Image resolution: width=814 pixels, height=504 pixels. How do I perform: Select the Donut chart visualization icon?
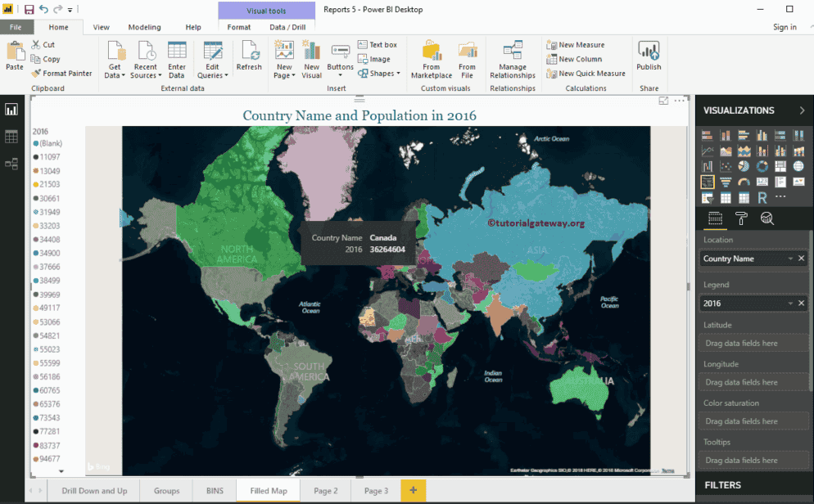762,166
